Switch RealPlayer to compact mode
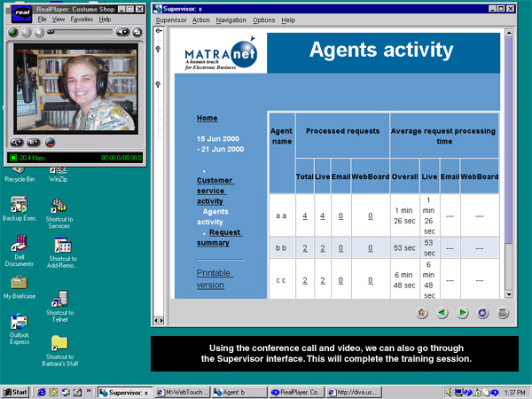Screen dimensions: 532x399 tap(137, 32)
